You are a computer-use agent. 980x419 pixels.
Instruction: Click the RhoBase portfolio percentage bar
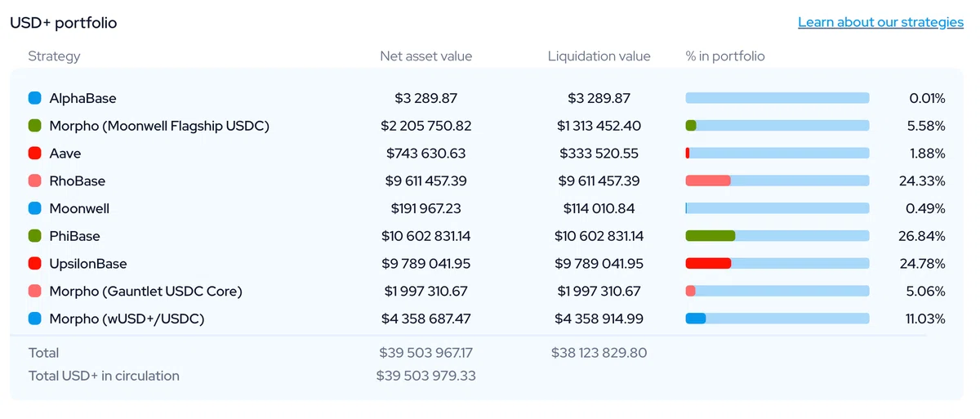[x=777, y=181]
